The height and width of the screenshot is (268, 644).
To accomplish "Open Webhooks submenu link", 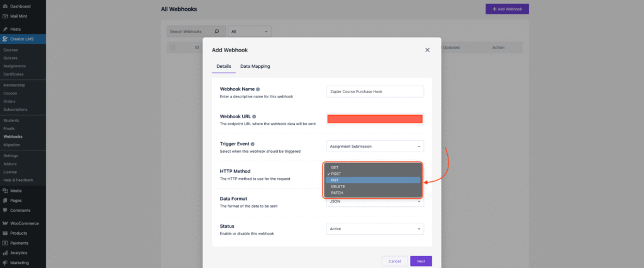I will (x=13, y=137).
